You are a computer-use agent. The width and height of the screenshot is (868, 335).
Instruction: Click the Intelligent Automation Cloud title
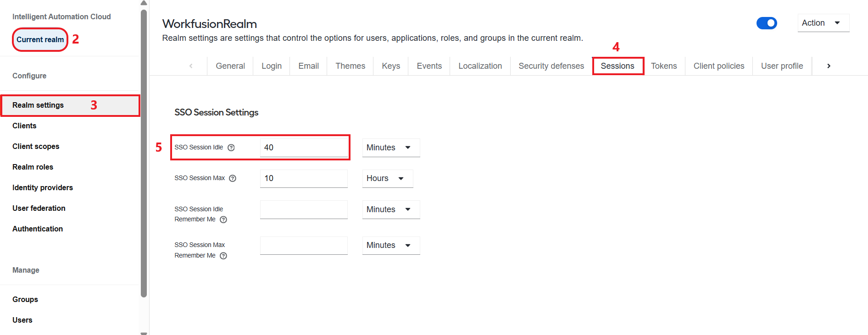click(61, 17)
